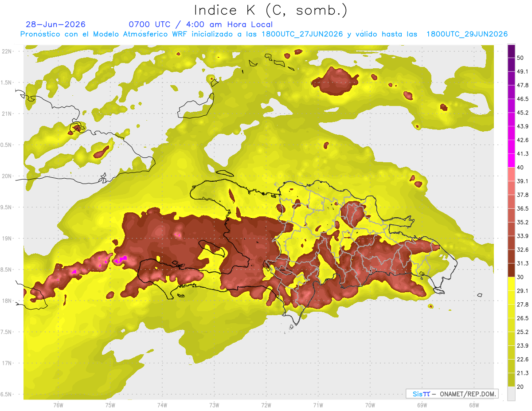Screen dimensions: 532x411
Task: Click the colorbar value "42.6"
Action: pyautogui.click(x=523, y=140)
